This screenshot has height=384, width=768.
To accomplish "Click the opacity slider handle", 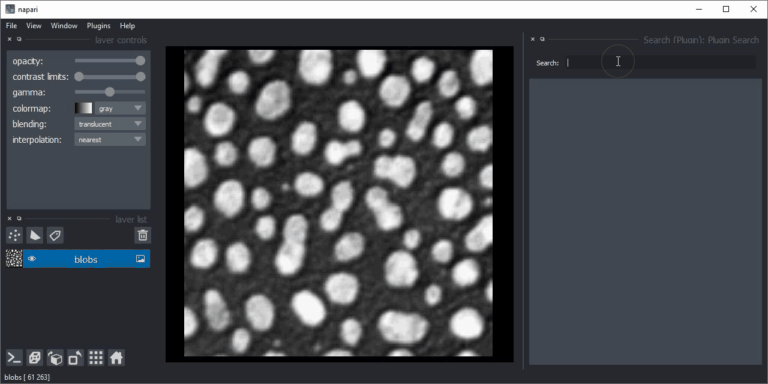I will click(x=141, y=61).
